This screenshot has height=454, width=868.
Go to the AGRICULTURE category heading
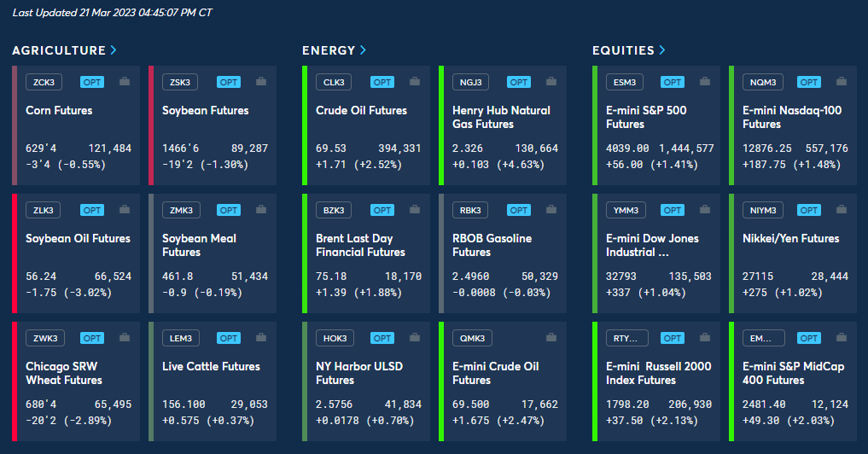click(x=59, y=50)
